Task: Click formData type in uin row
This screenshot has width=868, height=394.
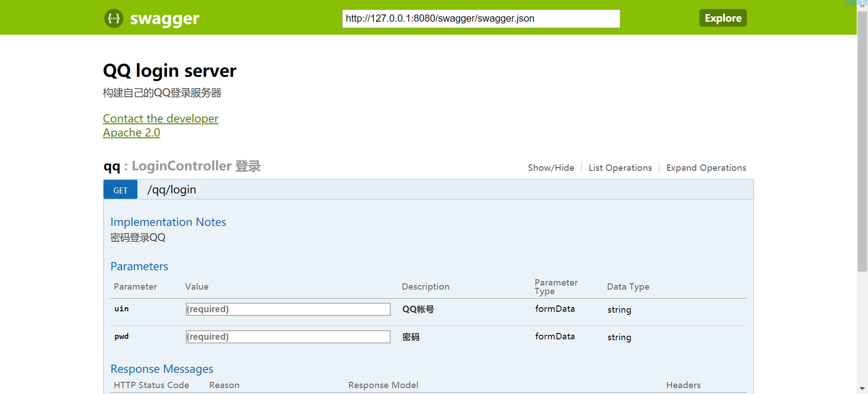Action: [x=555, y=309]
